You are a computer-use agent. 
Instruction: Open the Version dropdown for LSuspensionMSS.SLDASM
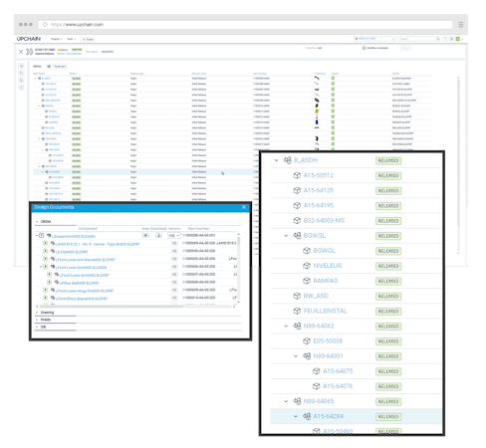click(174, 236)
